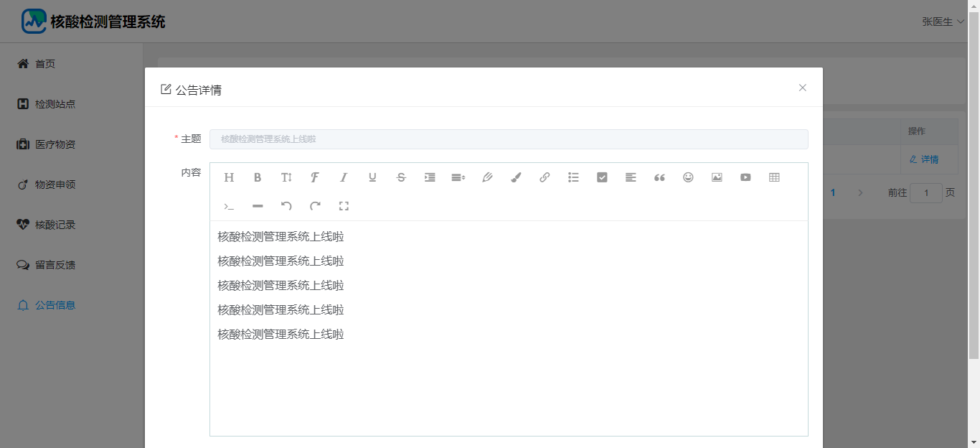Screen dimensions: 980x448
Task: Click the 核酸检测管理系统 logo
Action: [93, 22]
